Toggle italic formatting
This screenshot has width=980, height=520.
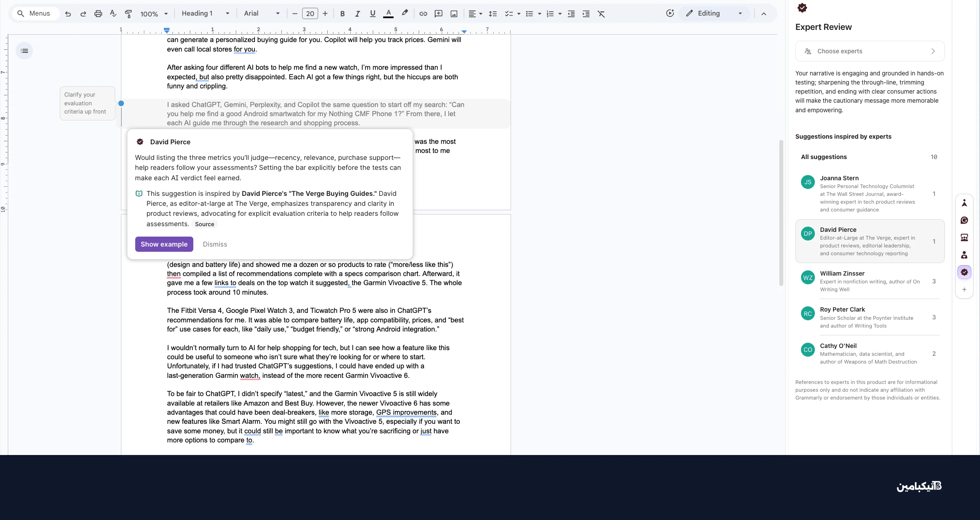358,14
